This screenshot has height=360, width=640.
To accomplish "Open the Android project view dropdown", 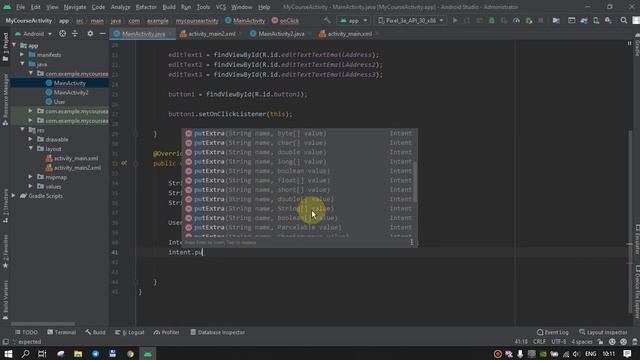I will (33, 34).
